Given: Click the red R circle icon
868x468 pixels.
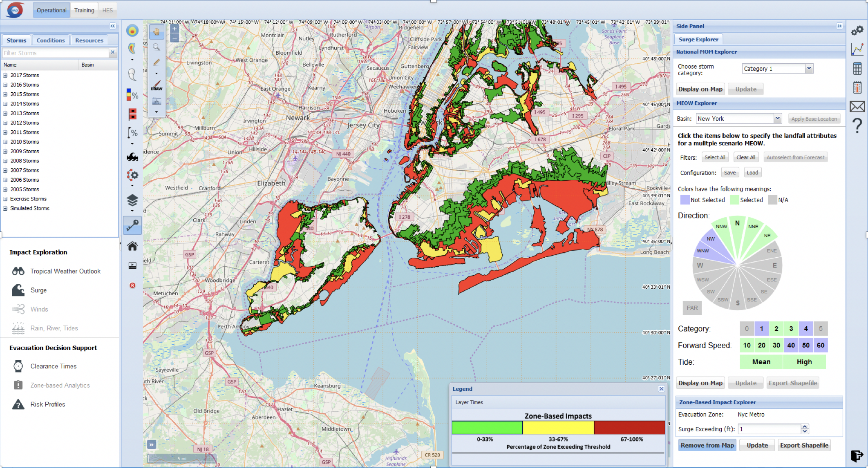Looking at the screenshot, I should [x=132, y=285].
